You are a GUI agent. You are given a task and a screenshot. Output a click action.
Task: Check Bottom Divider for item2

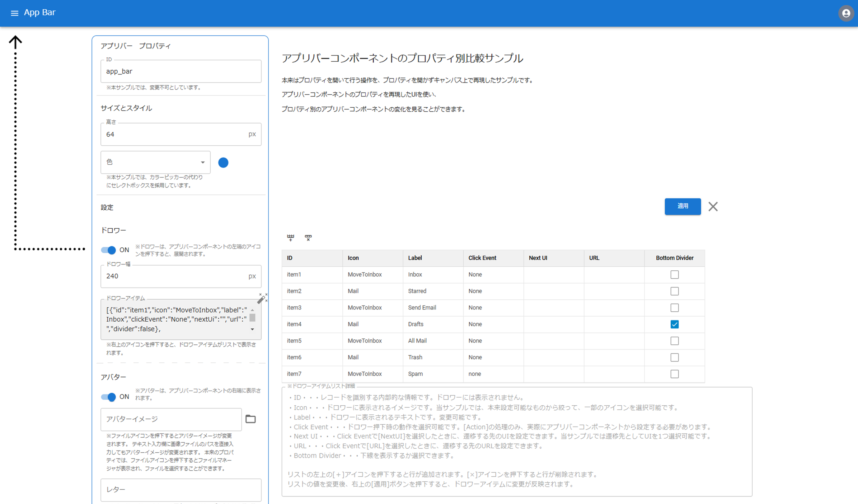[x=674, y=291]
